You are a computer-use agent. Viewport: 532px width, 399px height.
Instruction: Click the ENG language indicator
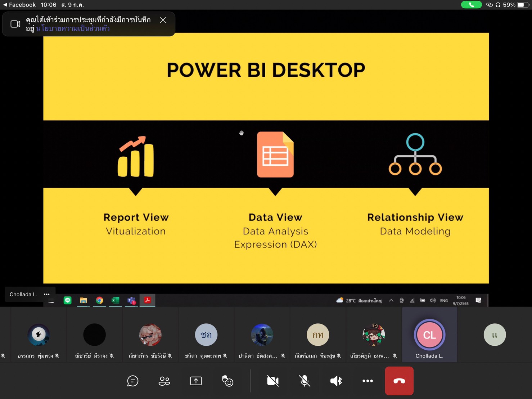point(444,300)
